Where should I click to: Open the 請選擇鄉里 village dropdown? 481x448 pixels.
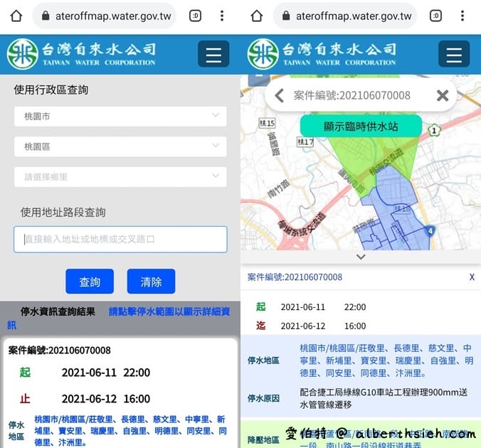point(120,177)
